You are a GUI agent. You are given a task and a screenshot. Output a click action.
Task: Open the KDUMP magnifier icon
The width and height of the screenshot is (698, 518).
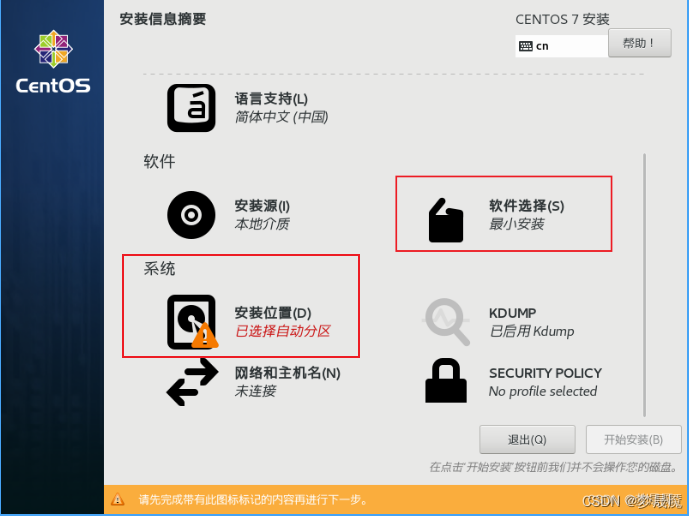(x=446, y=321)
